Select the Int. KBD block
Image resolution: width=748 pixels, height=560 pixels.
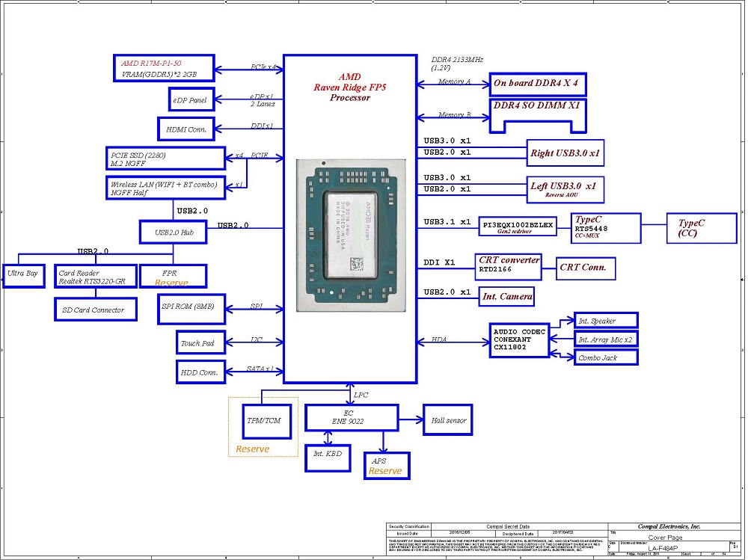point(328,458)
